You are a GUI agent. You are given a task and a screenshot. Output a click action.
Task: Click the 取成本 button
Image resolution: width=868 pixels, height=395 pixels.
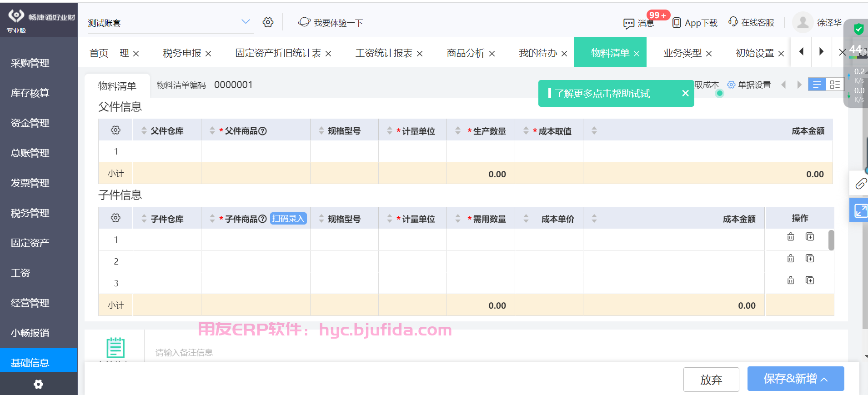pos(707,85)
